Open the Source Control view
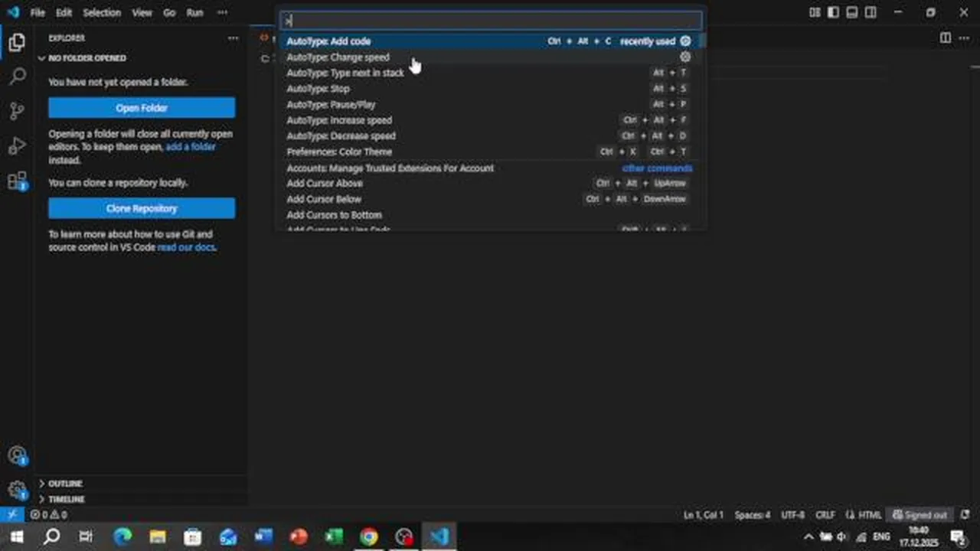Screen dimensions: 980x551 pyautogui.click(x=17, y=111)
